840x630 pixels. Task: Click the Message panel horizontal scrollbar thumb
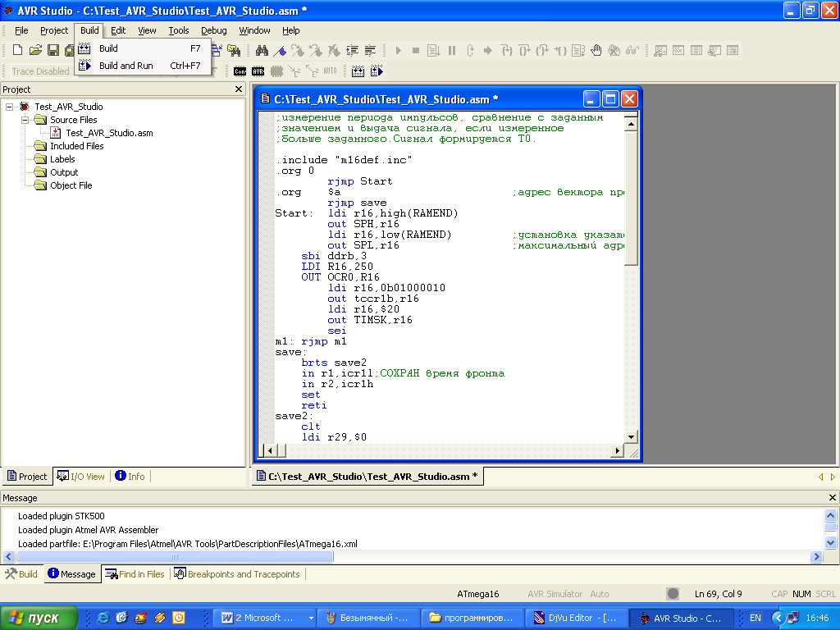point(175,557)
